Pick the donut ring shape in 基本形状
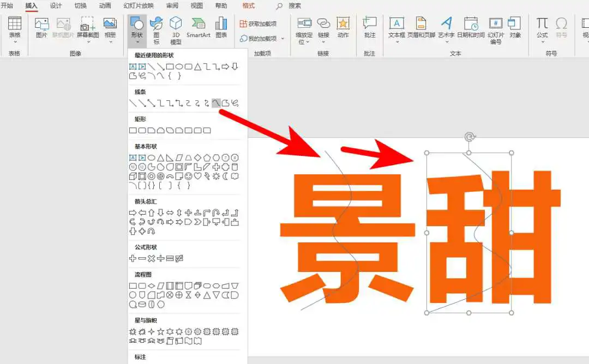Viewport: 589px width, 364px height. (x=152, y=176)
